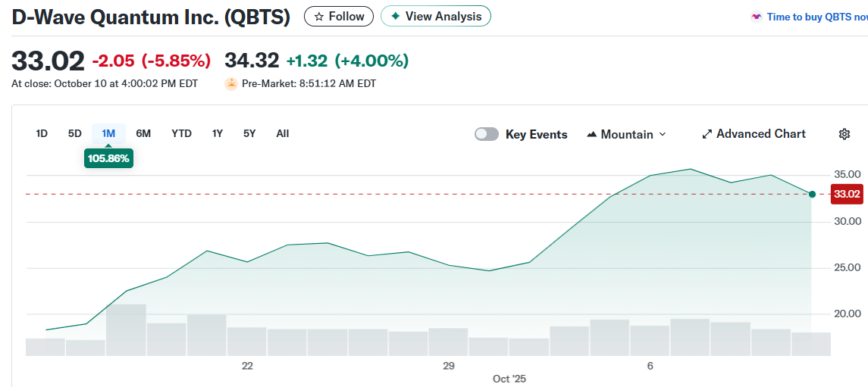Screen dimensions: 868x387
Task: Click the sparkle icon on View Analysis
Action: click(x=395, y=16)
